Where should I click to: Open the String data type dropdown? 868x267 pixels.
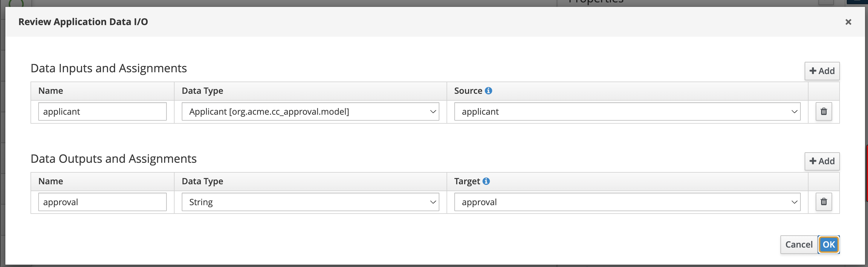click(310, 202)
